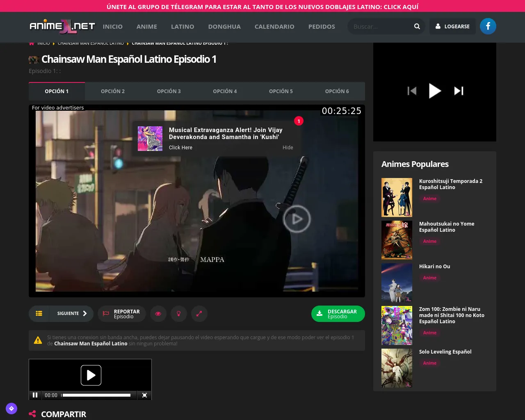Open the episode list icon
The height and width of the screenshot is (420, 525).
click(39, 313)
